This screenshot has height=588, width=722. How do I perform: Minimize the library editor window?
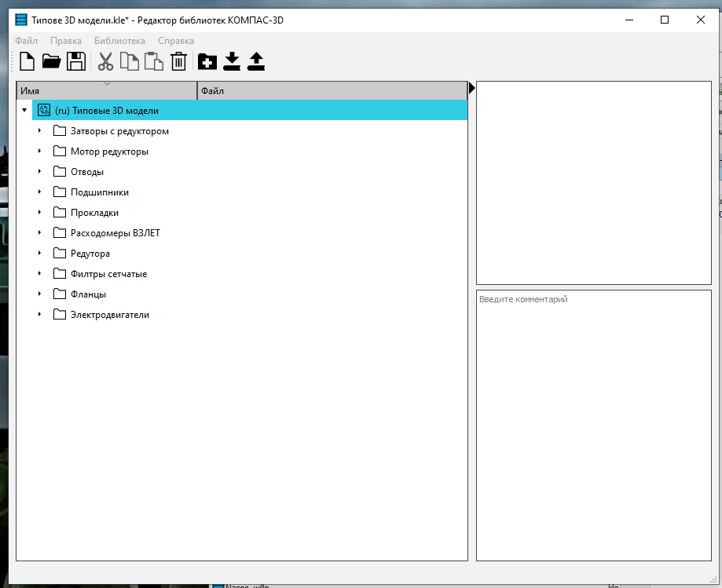(629, 20)
